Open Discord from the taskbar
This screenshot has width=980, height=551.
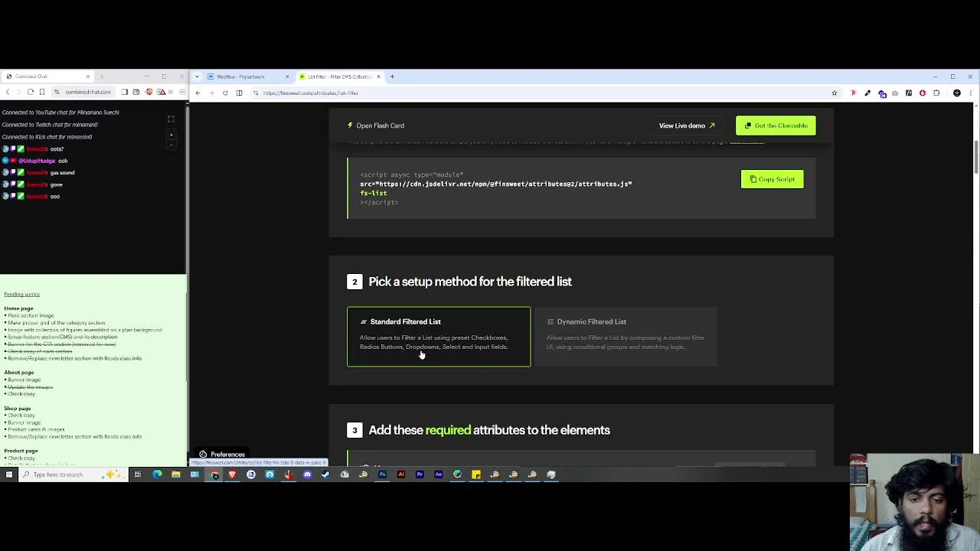(x=307, y=474)
